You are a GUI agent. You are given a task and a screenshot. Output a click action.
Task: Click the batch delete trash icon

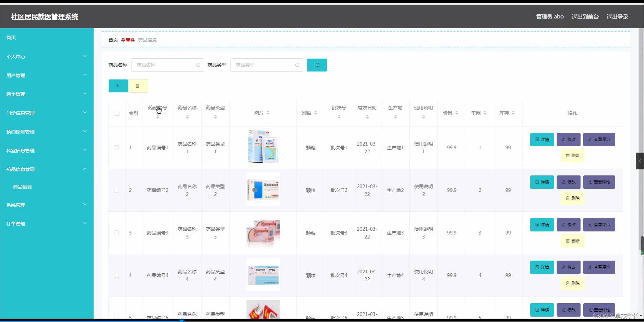coord(138,86)
